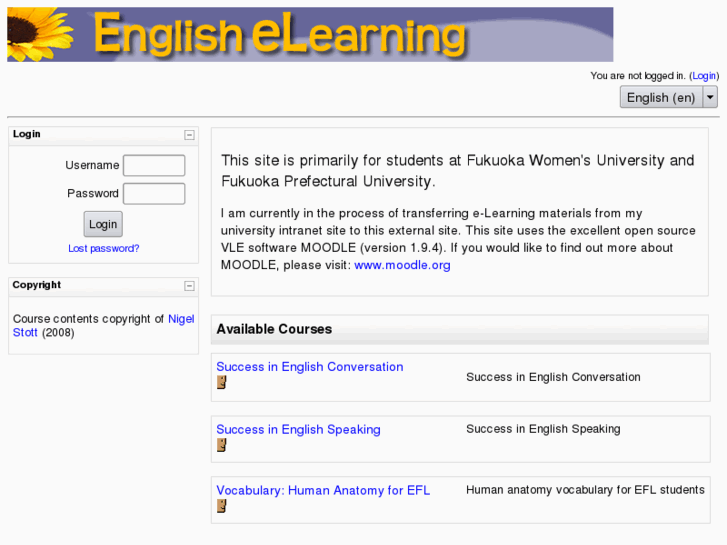Screen dimensions: 727x545
Task: Click the 'Success in English Speaking' course description text
Action: pos(543,429)
